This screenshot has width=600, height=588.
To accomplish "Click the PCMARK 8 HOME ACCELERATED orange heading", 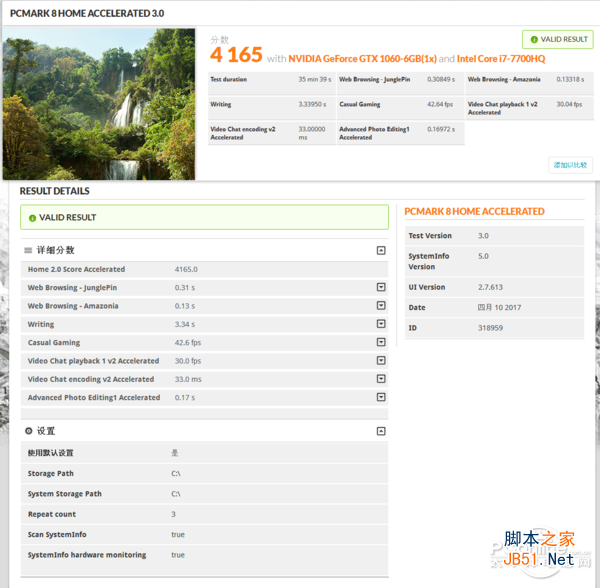I will coord(474,212).
